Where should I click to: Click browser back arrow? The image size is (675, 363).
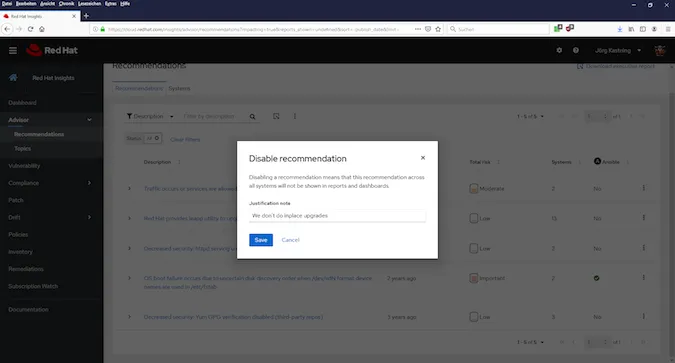[x=7, y=29]
